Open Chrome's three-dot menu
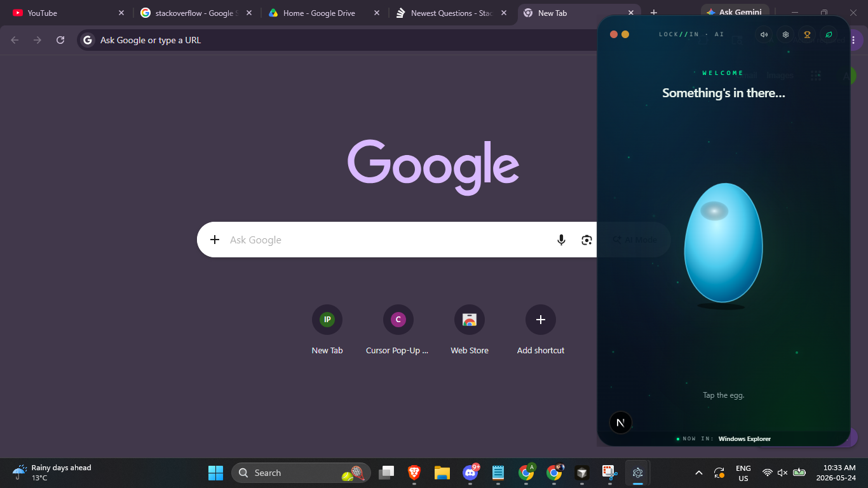The height and width of the screenshot is (488, 868). coord(853,40)
